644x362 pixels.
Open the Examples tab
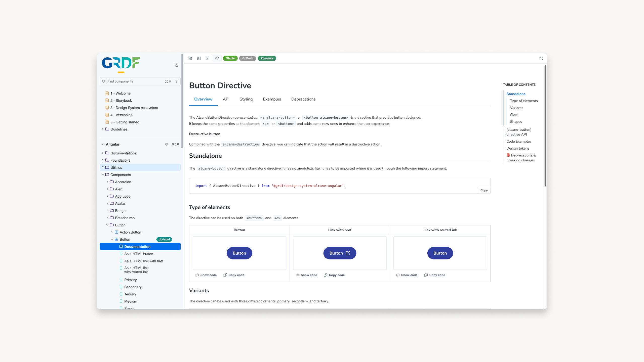(x=272, y=99)
